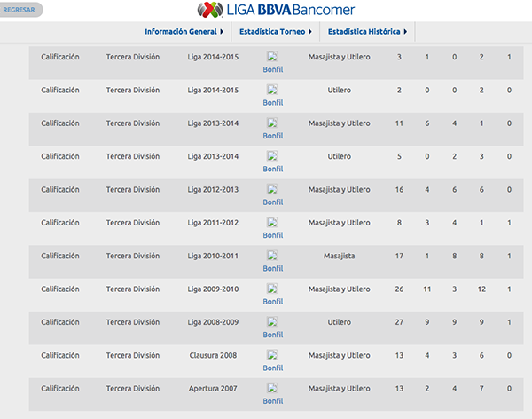
Task: Select the team logo image in Liga 2008-2009 row
Action: 272,322
